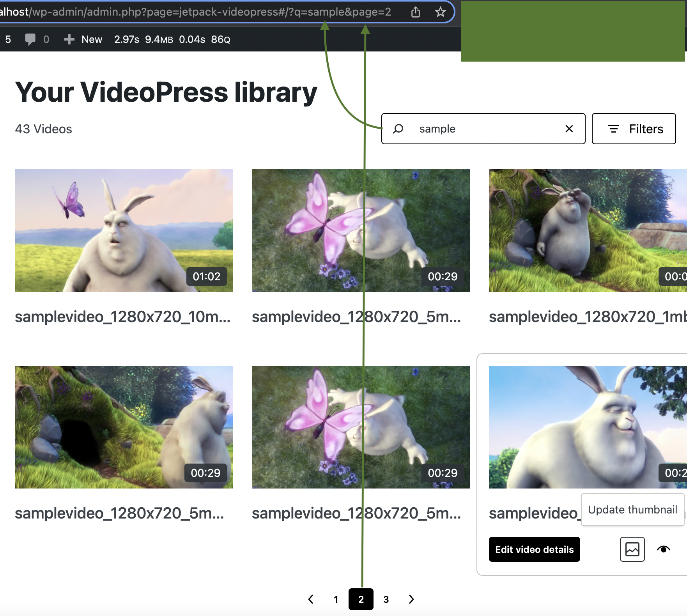
Task: Click the updates count 5 in admin bar
Action: (8, 39)
